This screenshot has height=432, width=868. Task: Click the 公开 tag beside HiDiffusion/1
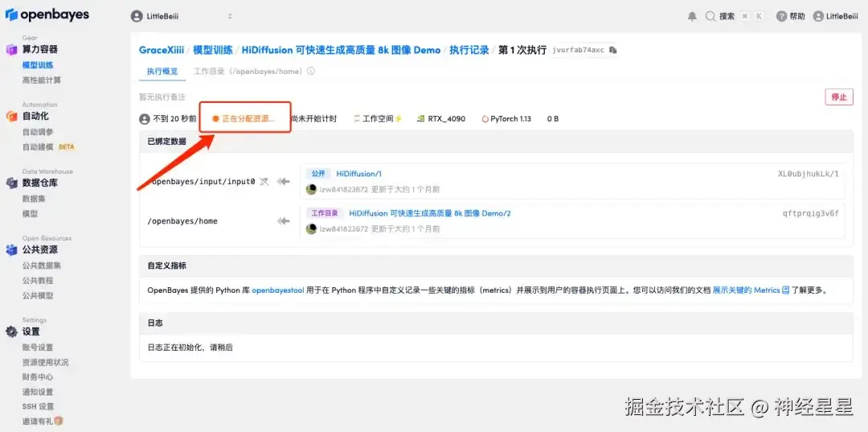(318, 173)
